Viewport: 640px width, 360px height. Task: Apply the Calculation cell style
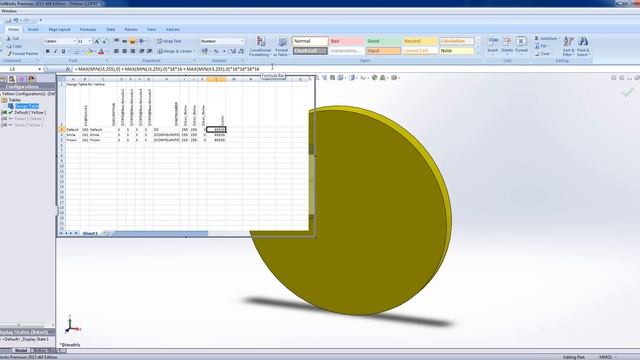tap(456, 41)
